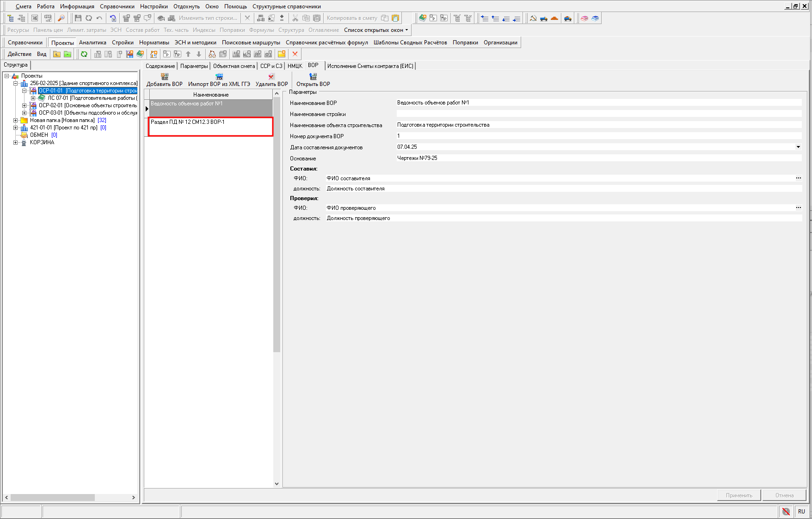Image resolution: width=812 pixels, height=519 pixels.
Task: Click the Добавить ВОР icon
Action: point(165,77)
